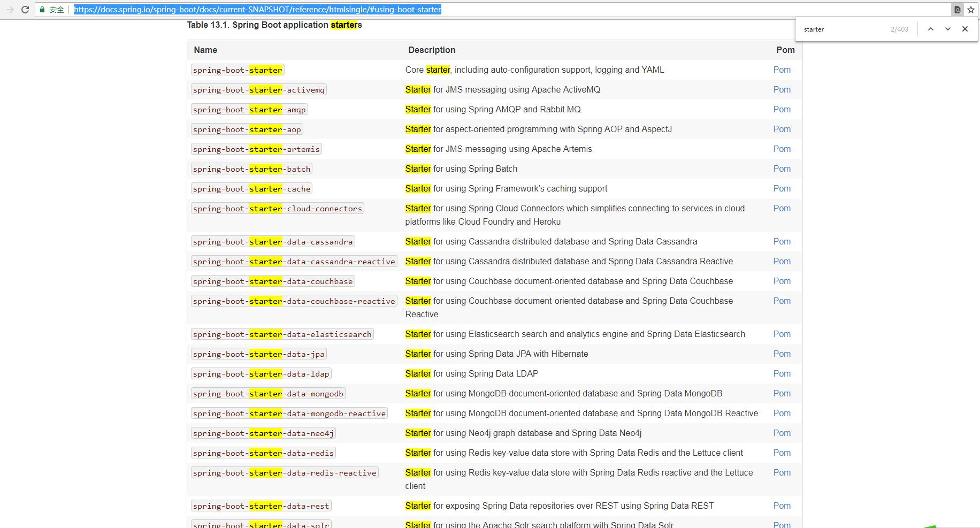Close the find bar

coord(965,29)
